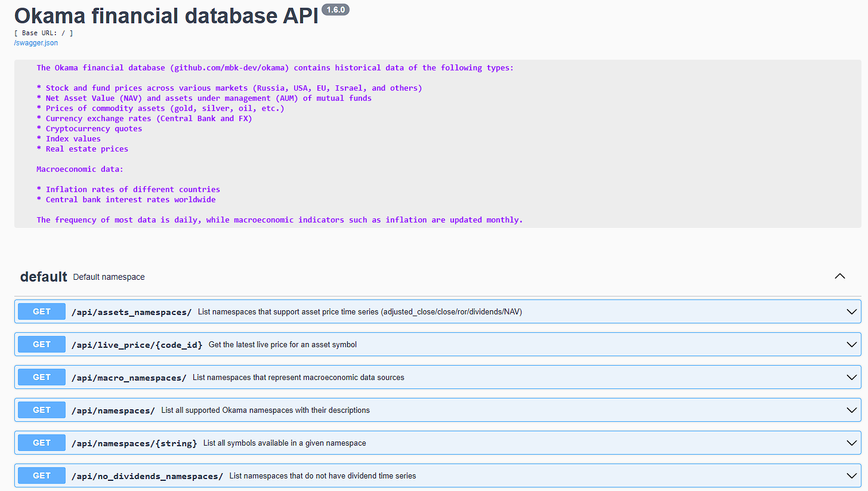Click 'List all symbols available' description text
This screenshot has height=491, width=868.
click(285, 443)
